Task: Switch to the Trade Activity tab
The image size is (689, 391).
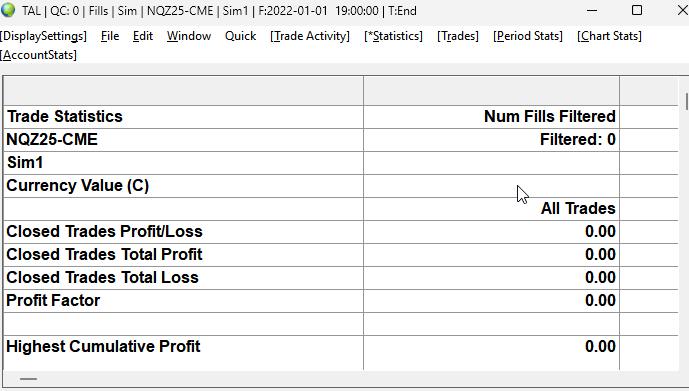Action: pyautogui.click(x=310, y=36)
